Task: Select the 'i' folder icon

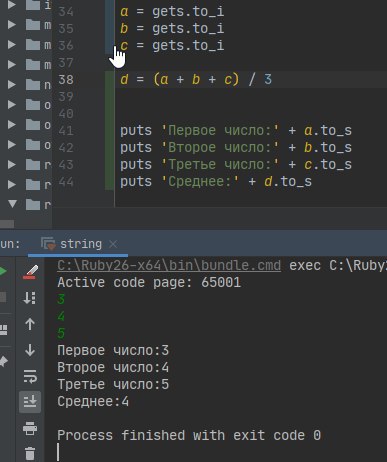Action: point(33,5)
